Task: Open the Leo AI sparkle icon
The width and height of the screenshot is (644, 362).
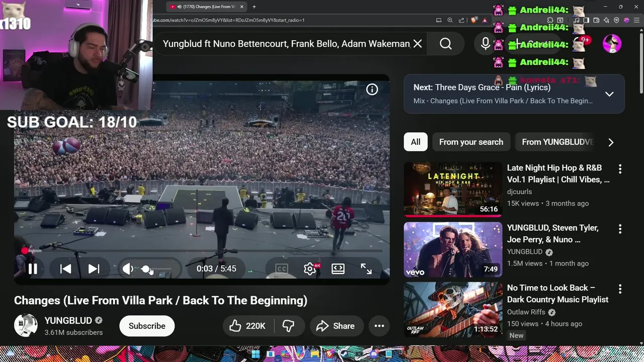Action: 606,20
